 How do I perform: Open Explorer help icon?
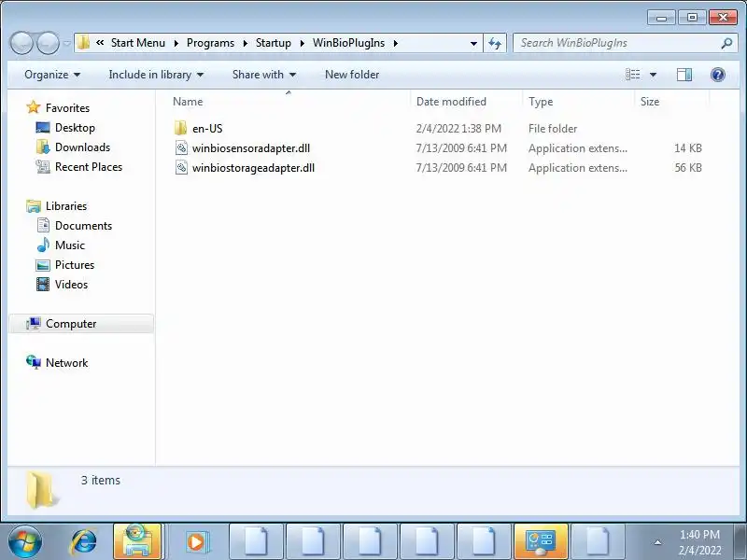(x=717, y=75)
